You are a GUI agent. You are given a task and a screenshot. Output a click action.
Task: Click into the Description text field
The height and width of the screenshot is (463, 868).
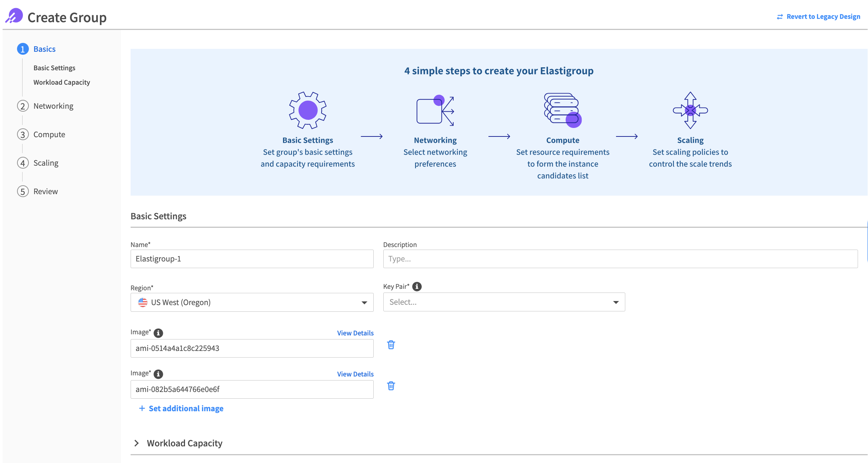[x=620, y=259]
